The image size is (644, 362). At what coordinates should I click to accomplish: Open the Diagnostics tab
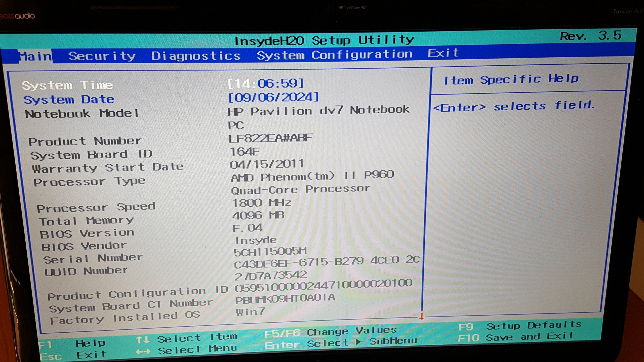click(196, 56)
